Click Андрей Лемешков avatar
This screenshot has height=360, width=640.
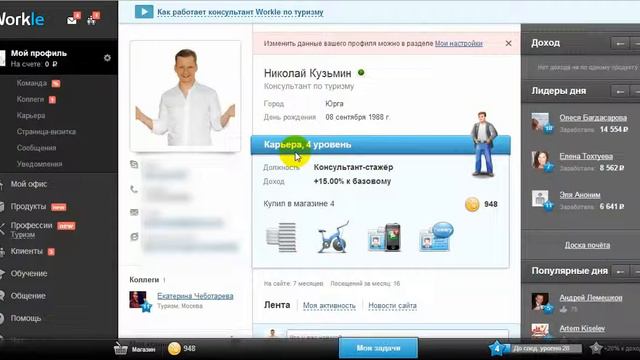click(x=540, y=302)
